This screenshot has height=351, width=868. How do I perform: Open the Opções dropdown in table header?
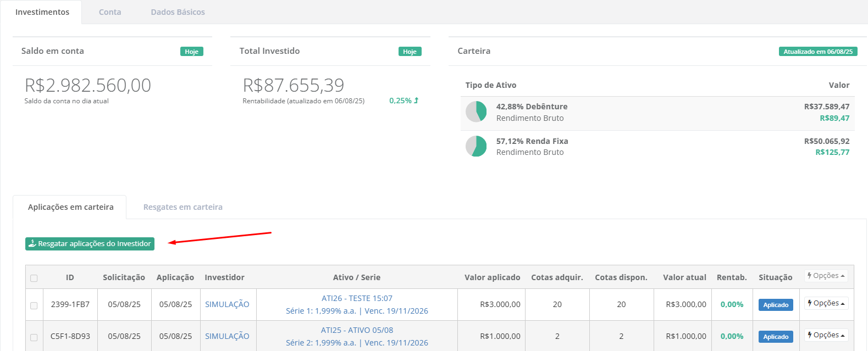(826, 276)
